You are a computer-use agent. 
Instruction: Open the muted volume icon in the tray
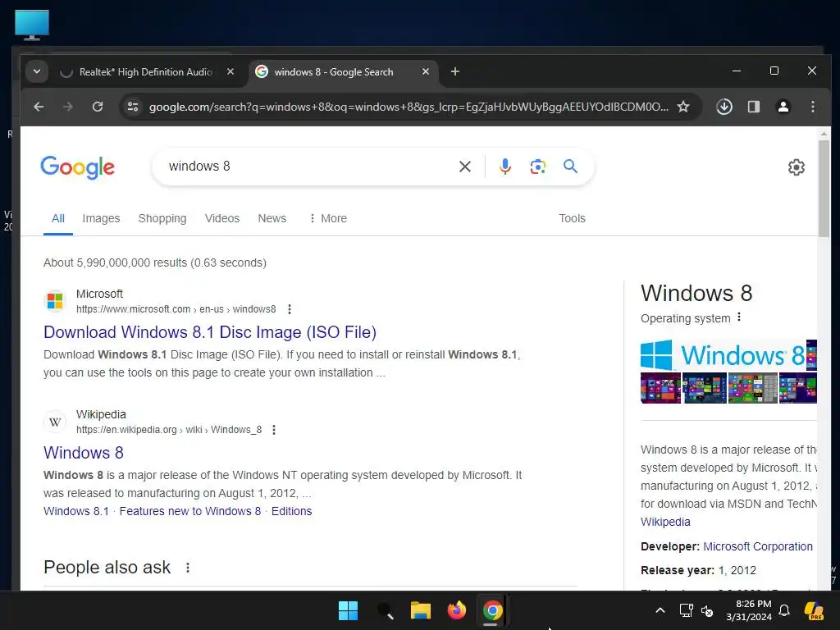point(707,610)
